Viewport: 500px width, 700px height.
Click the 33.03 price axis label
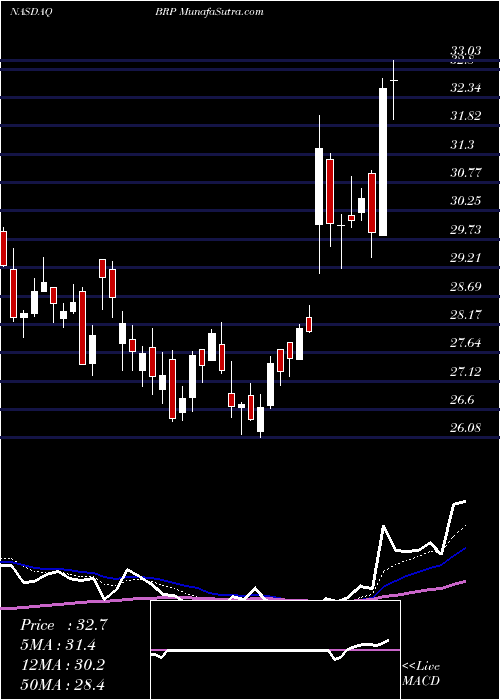[466, 51]
